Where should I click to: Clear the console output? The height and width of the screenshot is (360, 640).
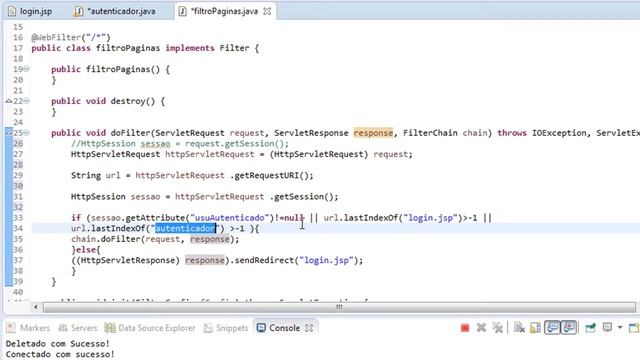pos(519,327)
